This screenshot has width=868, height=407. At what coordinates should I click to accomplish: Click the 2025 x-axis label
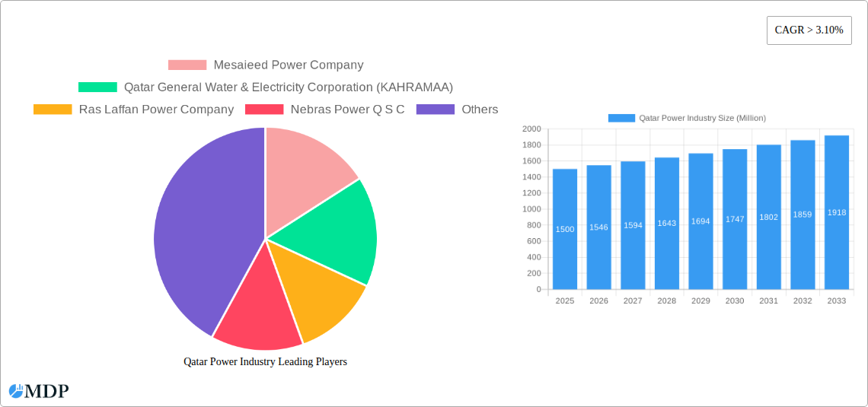pos(565,301)
